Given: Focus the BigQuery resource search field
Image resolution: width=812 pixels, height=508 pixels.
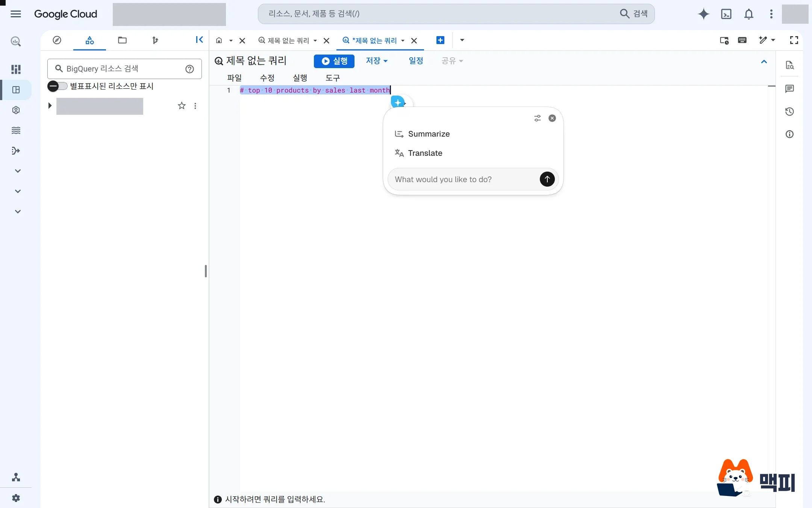Looking at the screenshot, I should coord(124,69).
